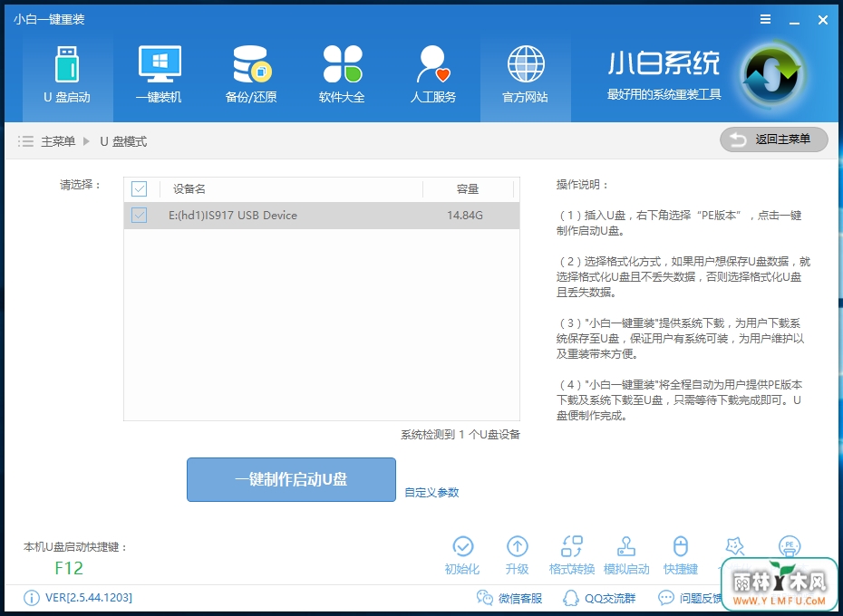Click VER[2.5.44.1203] version text
The image size is (843, 616).
(89, 598)
